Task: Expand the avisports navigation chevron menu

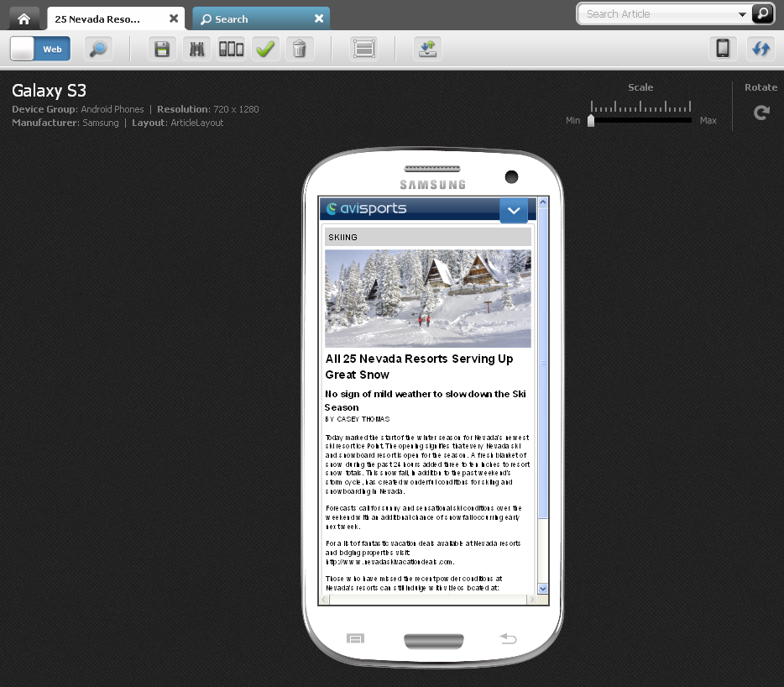Action: 514,210
